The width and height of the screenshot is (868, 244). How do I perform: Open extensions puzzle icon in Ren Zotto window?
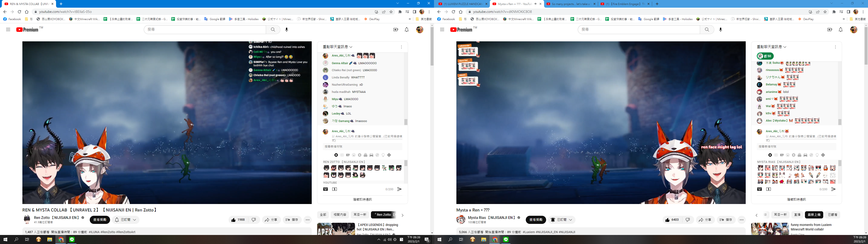400,12
